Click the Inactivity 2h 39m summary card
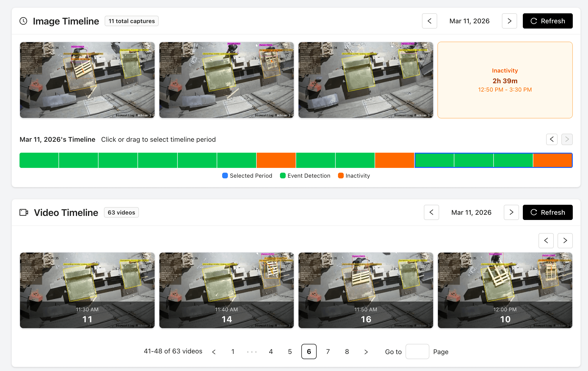The height and width of the screenshot is (371, 588). tap(505, 80)
